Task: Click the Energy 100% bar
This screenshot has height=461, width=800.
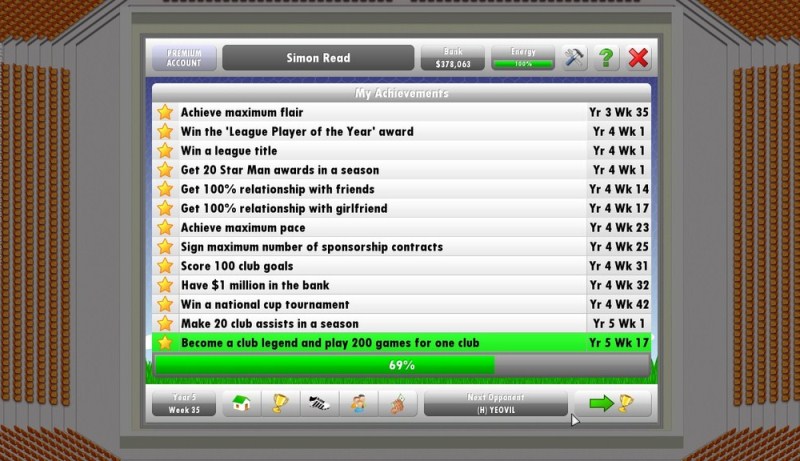Action: 523,58
